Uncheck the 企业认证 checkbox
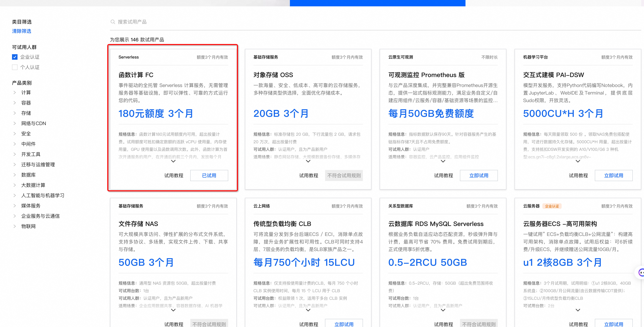The height and width of the screenshot is (327, 644). pos(15,57)
